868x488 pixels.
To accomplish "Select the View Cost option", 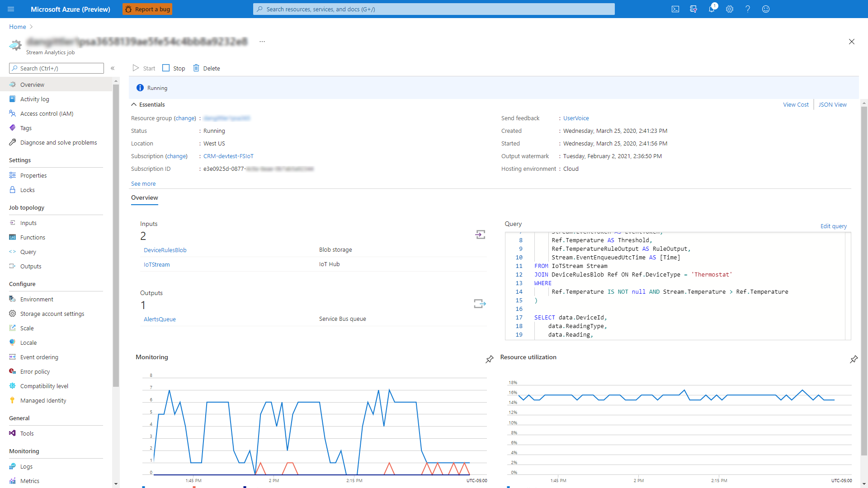I will (796, 104).
